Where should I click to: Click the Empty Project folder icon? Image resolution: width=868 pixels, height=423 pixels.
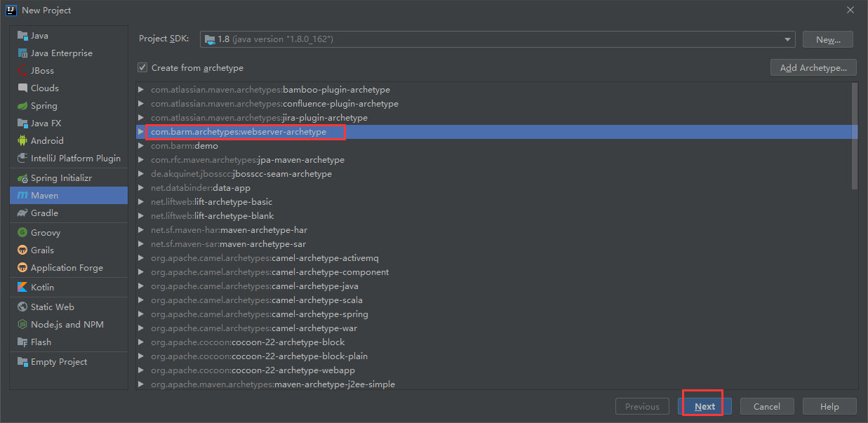pyautogui.click(x=22, y=362)
